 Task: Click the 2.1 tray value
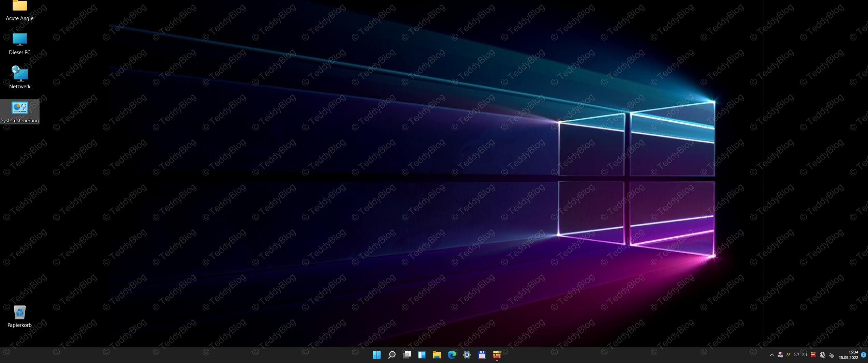point(805,355)
